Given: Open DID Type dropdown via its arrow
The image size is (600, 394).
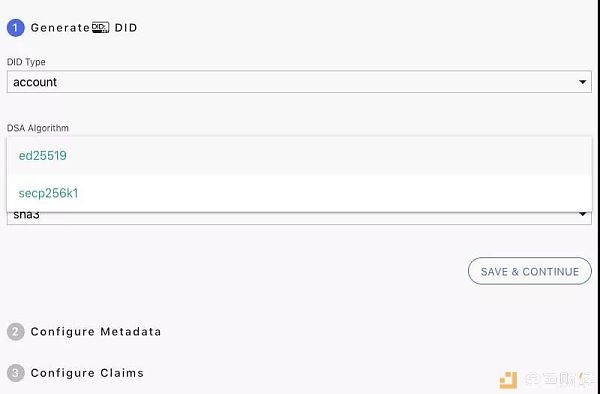Looking at the screenshot, I should click(x=582, y=82).
